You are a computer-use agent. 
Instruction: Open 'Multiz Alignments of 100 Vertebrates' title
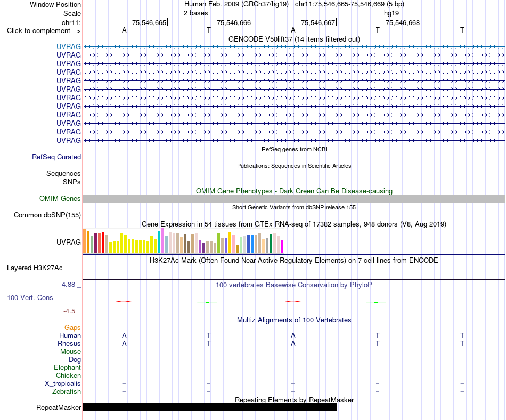coord(294,320)
